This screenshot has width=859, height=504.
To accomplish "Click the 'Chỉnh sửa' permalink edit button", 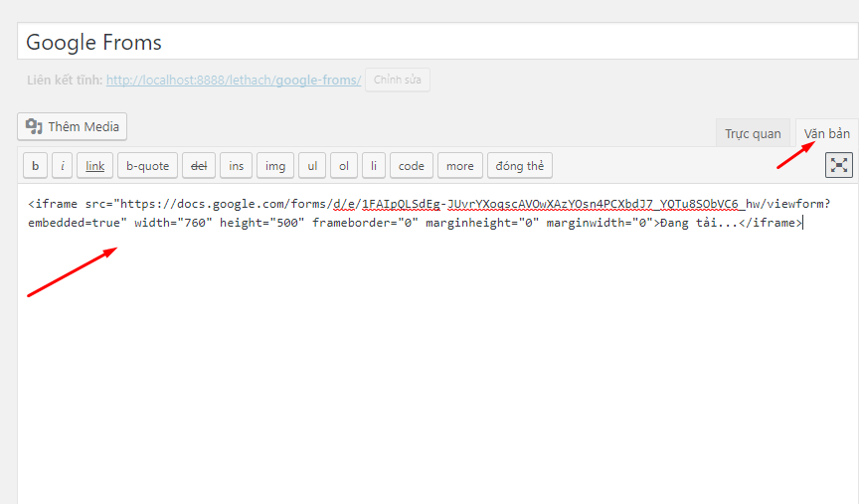I will (x=398, y=80).
